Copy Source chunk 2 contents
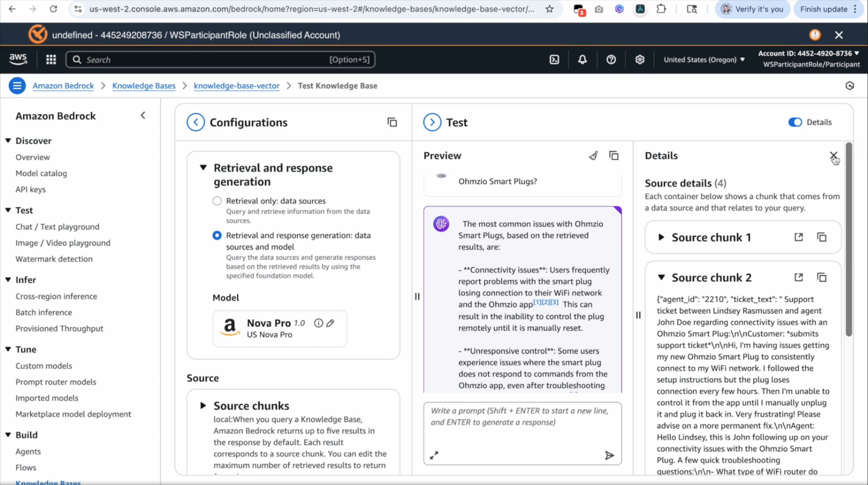This screenshot has width=868, height=485. click(x=822, y=277)
